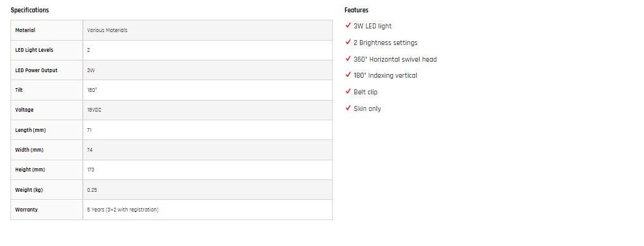Screen dimensions: 644x246
Task: Click the checkmark next to 180° Indexing vertical
Action: 348,75
